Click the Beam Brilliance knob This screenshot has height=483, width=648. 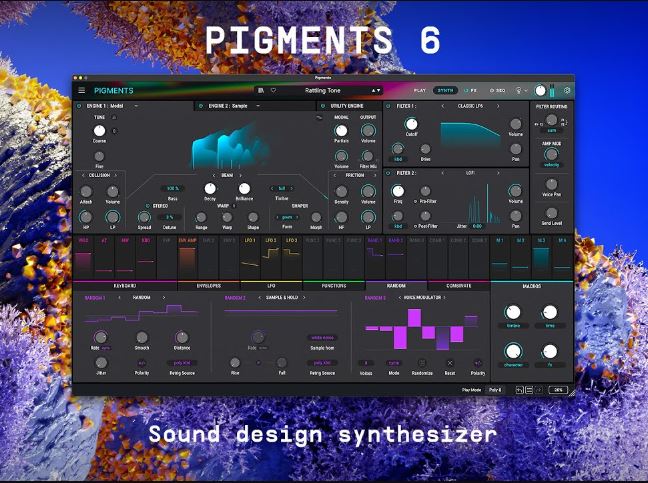pos(244,189)
